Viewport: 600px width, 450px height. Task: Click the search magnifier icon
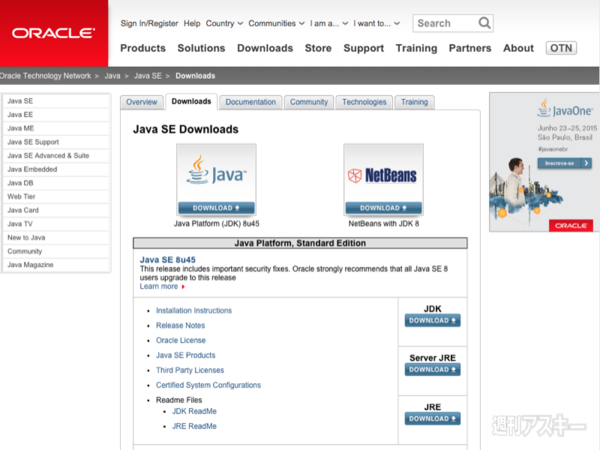(484, 23)
